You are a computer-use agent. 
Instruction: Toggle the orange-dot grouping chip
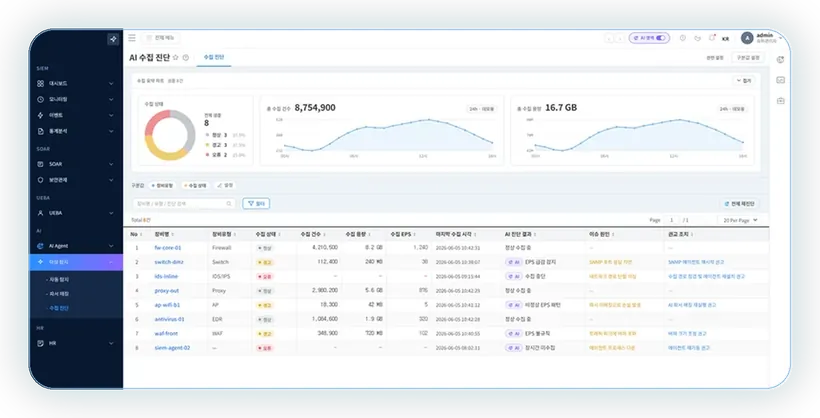[x=196, y=186]
